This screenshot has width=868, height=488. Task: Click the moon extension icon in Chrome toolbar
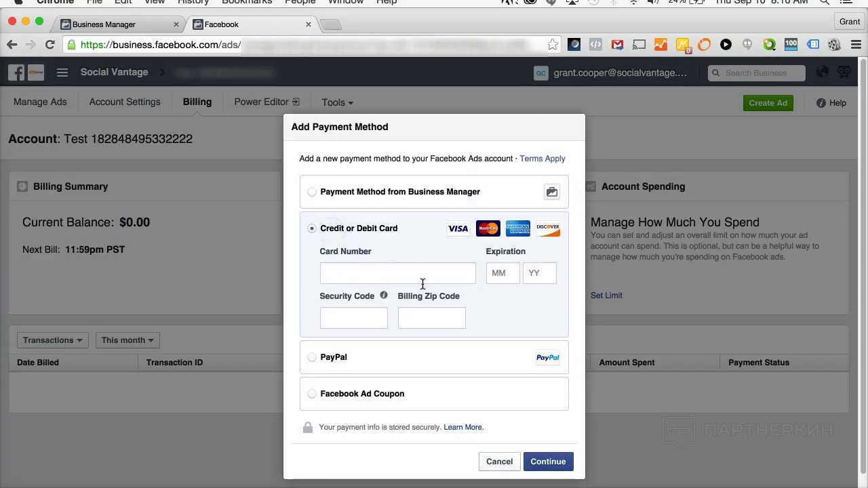coord(574,45)
